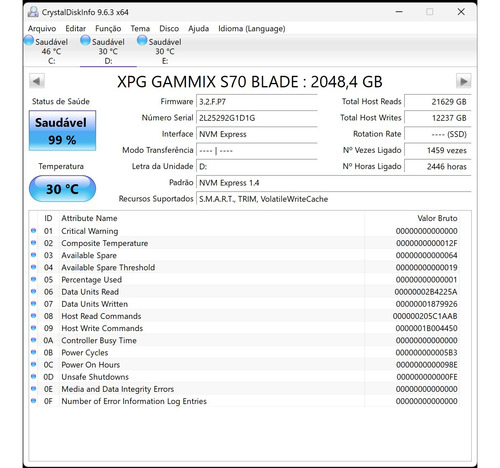500x468 pixels.
Task: Click raw value 00000000098E
Action: (427, 365)
